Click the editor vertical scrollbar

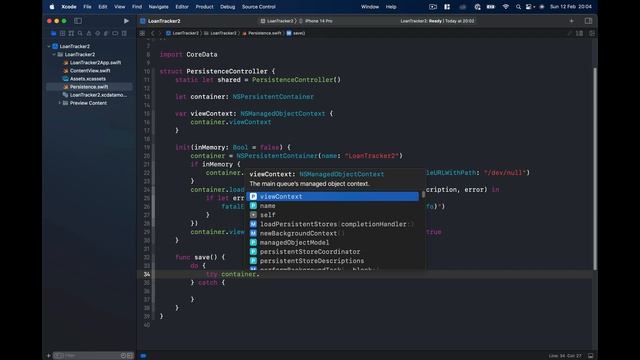(x=595, y=168)
